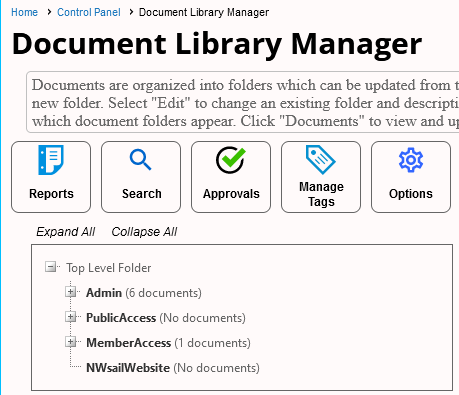Screen dimensions: 459x395
Task: Open Approvals via its text label
Action: pos(231,194)
